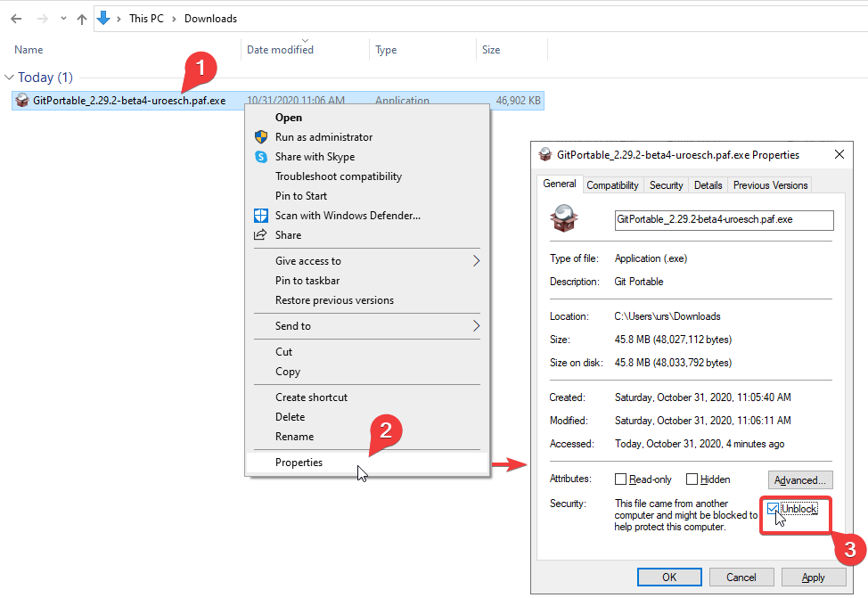The height and width of the screenshot is (598, 868).
Task: Click the share arrow icon in context menu
Action: [260, 234]
